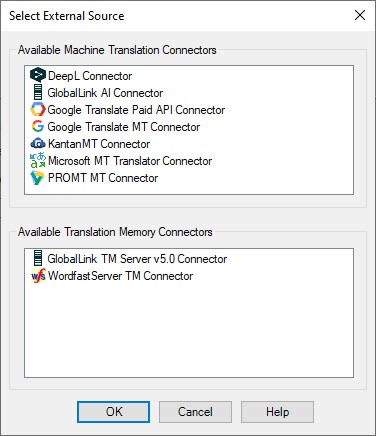Click the Google Translate Paid API hexagon icon

pos(38,109)
